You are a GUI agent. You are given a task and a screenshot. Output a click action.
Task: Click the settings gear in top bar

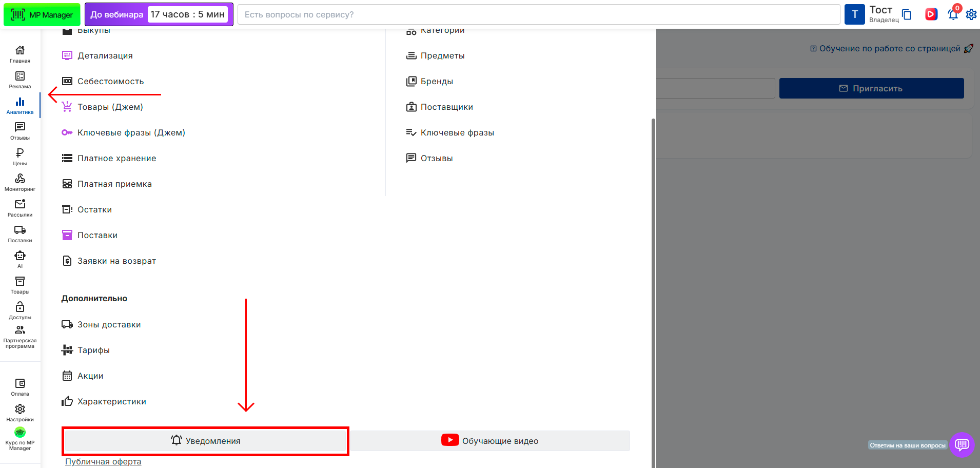(971, 14)
